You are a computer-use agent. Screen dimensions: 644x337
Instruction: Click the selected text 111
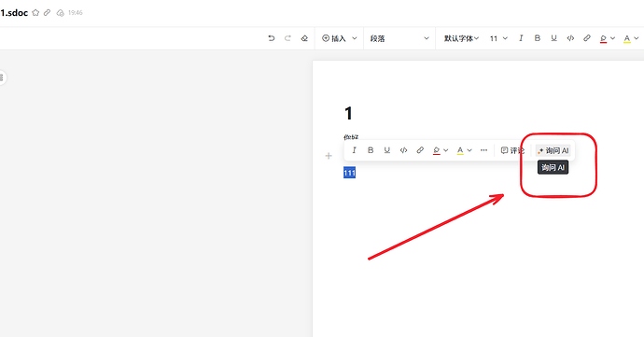349,173
